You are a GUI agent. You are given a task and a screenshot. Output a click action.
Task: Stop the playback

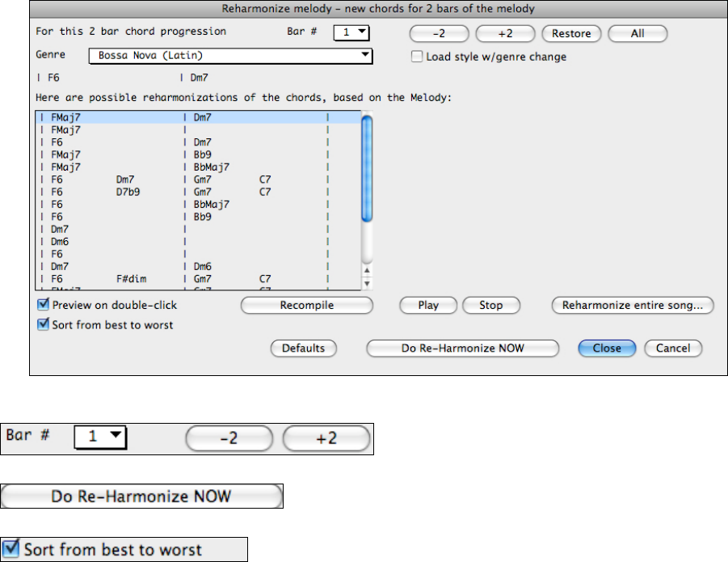490,306
